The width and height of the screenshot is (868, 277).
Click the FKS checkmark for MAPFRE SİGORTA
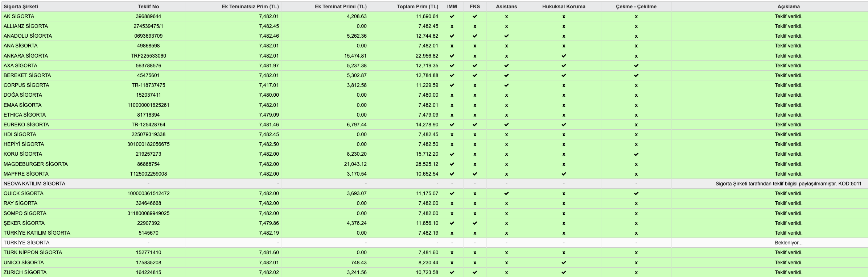475,174
